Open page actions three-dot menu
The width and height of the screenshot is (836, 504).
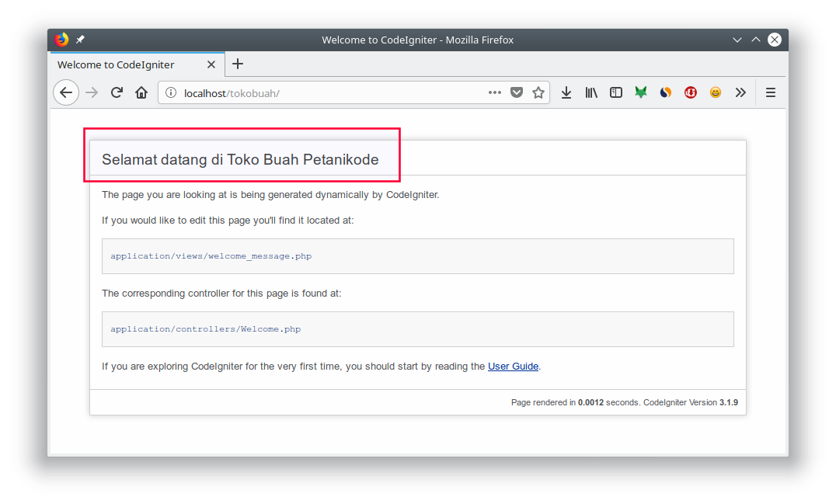[495, 92]
